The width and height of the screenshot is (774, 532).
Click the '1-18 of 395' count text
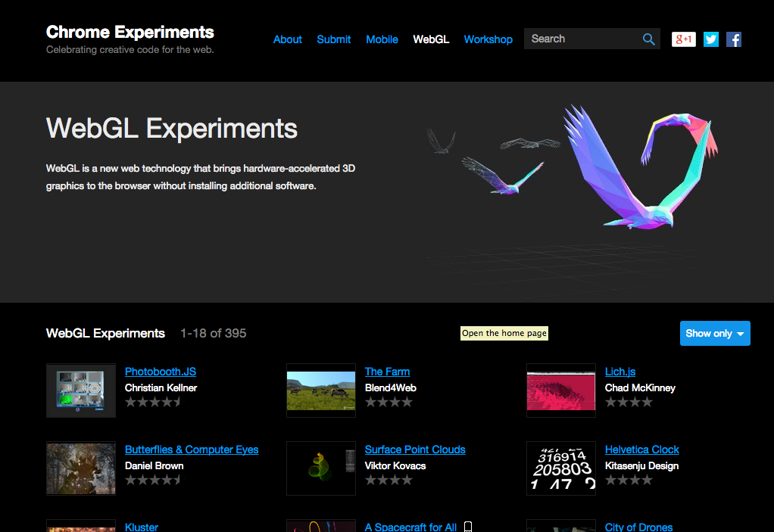coord(214,333)
